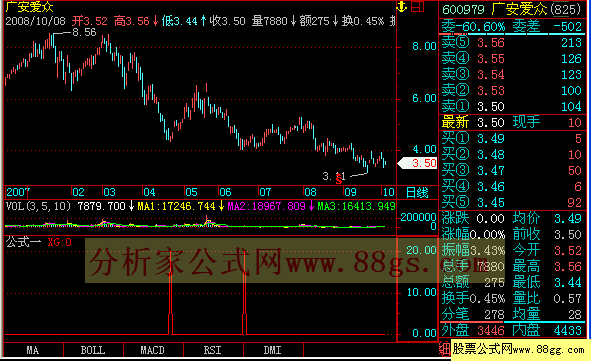
Task: Click the yellow anchor icon
Action: (x=402, y=6)
